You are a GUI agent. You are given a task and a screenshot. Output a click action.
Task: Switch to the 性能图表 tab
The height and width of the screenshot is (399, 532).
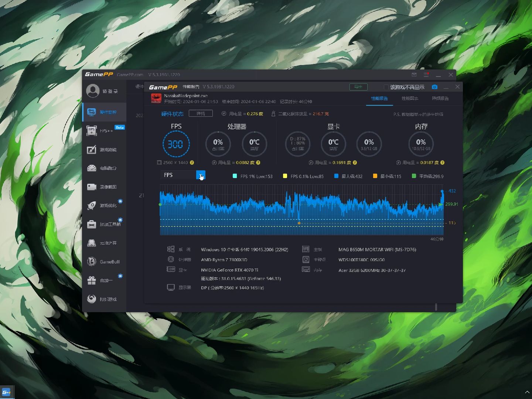click(410, 99)
